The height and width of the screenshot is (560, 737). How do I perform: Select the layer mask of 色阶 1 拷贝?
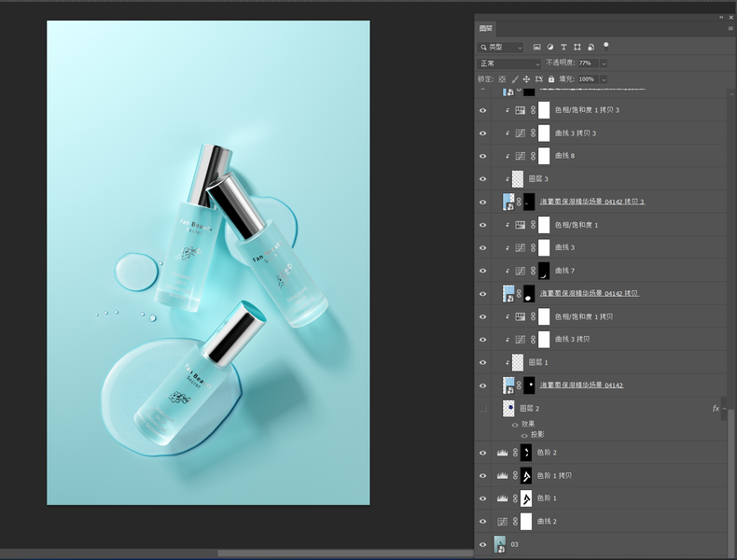tap(526, 476)
